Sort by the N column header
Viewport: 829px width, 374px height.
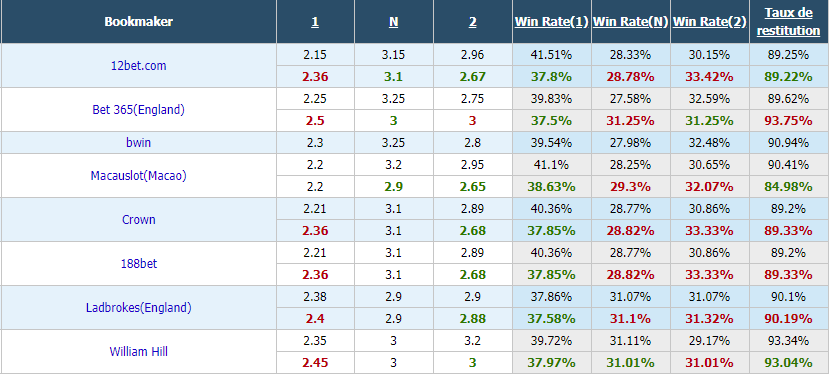tap(393, 22)
